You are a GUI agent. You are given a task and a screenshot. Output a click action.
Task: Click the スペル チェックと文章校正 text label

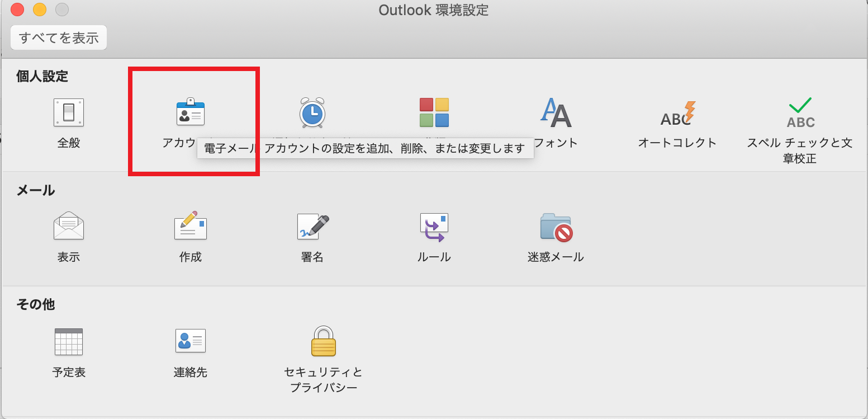point(800,150)
